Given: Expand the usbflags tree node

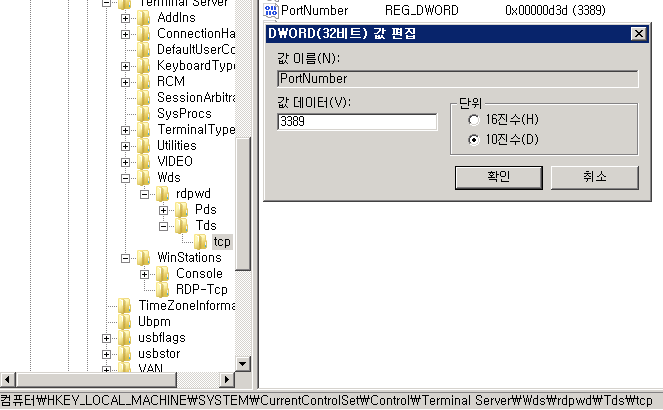Looking at the screenshot, I should [107, 339].
